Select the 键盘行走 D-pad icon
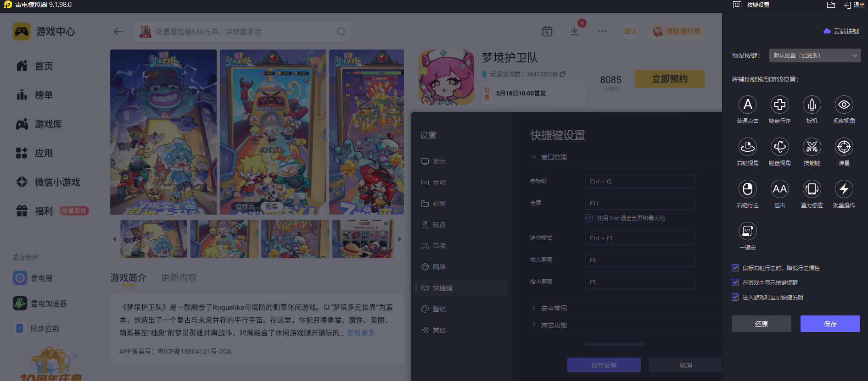 click(780, 105)
